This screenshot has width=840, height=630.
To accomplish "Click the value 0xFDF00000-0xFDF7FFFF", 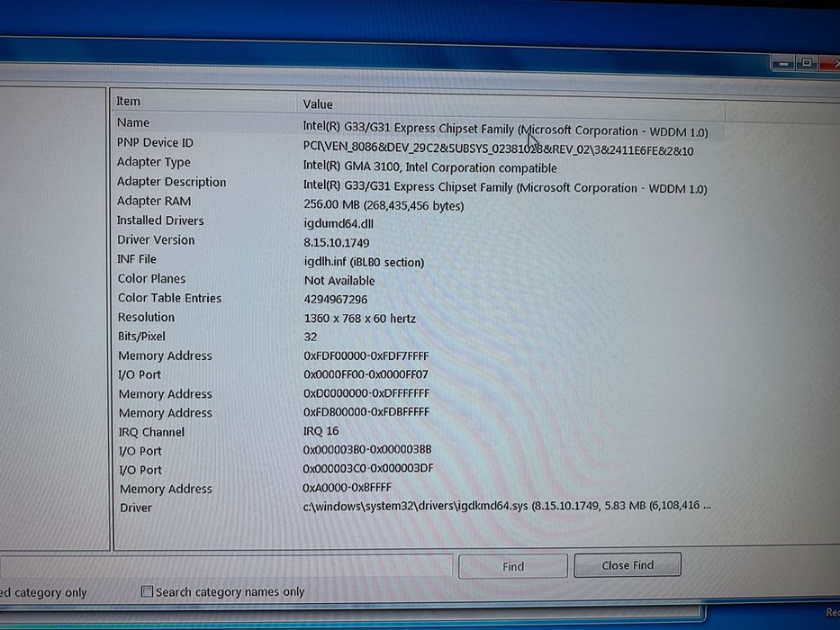I will pos(366,355).
